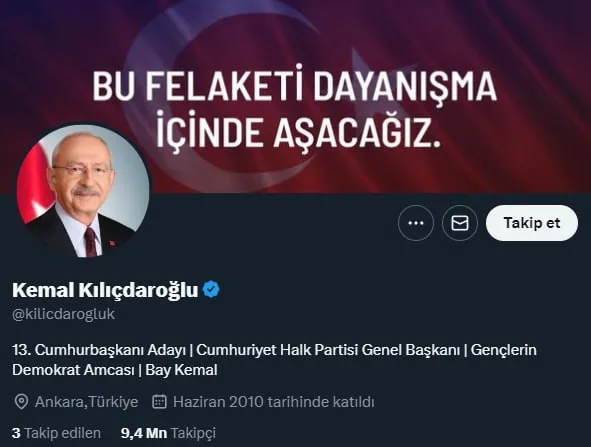
Task: Click the @kilicdarogluk handle
Action: tap(63, 314)
